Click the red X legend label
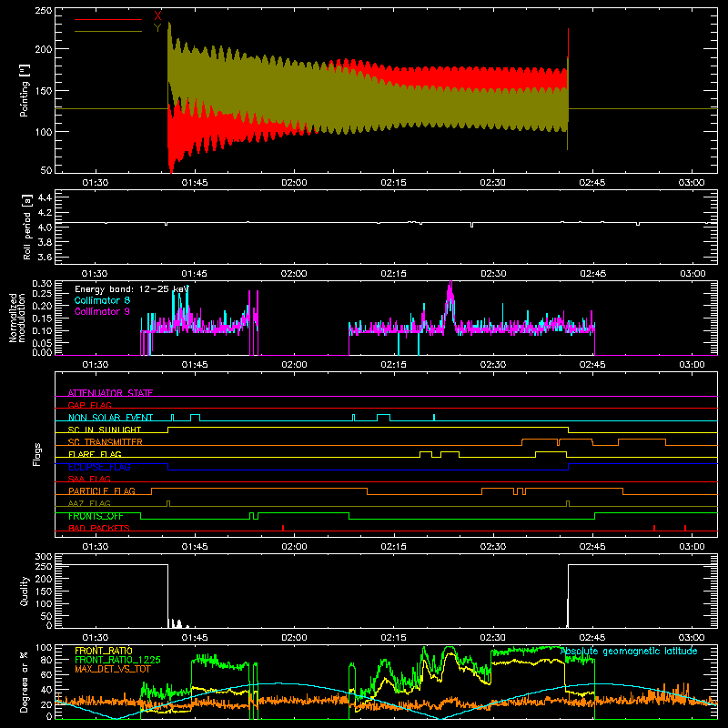This screenshot has width=728, height=728. 157,16
